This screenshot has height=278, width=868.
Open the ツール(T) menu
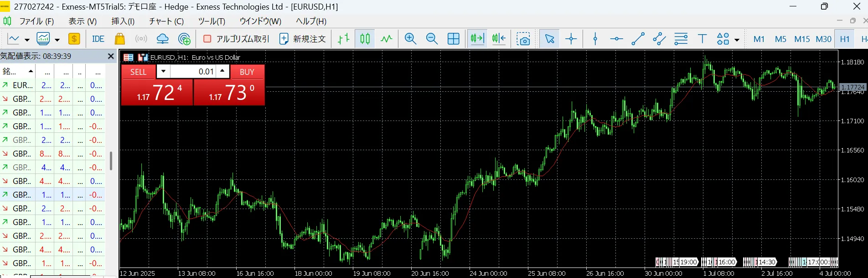pos(212,21)
